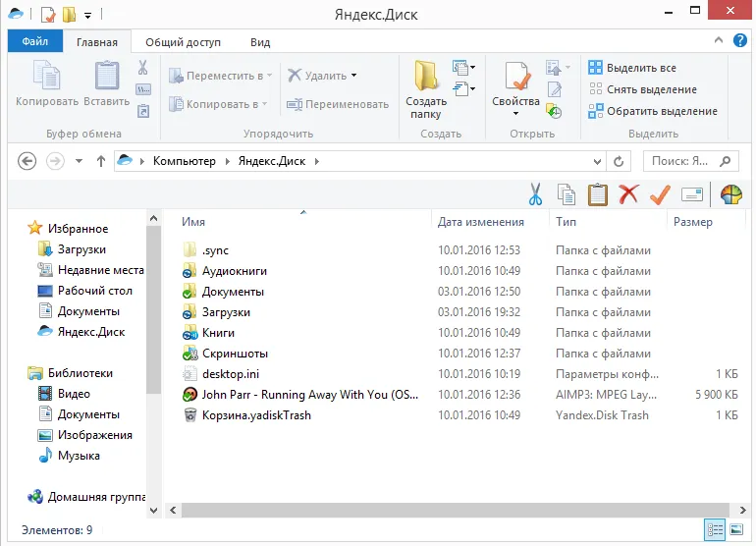Select Recent places in the sidebar

[x=90, y=270]
